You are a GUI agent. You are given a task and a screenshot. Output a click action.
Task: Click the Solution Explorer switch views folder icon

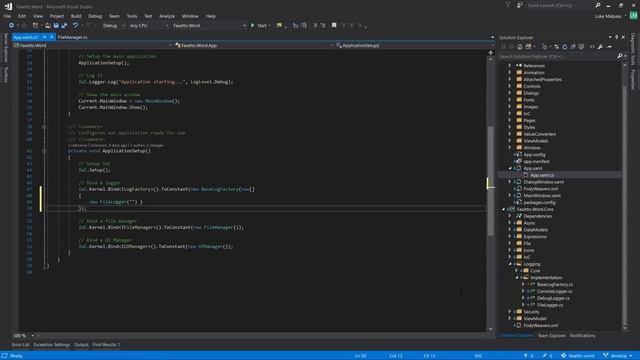click(x=528, y=47)
